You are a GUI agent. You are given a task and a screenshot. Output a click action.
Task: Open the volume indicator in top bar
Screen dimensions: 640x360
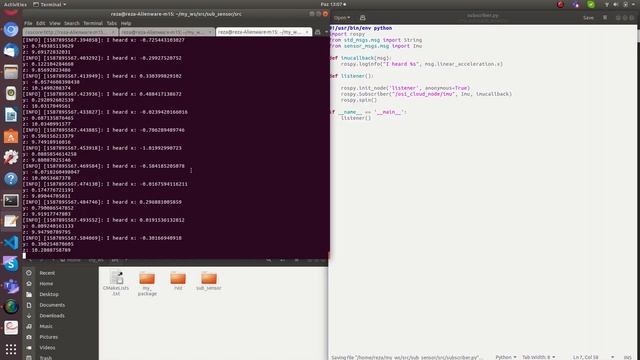pyautogui.click(x=616, y=4)
